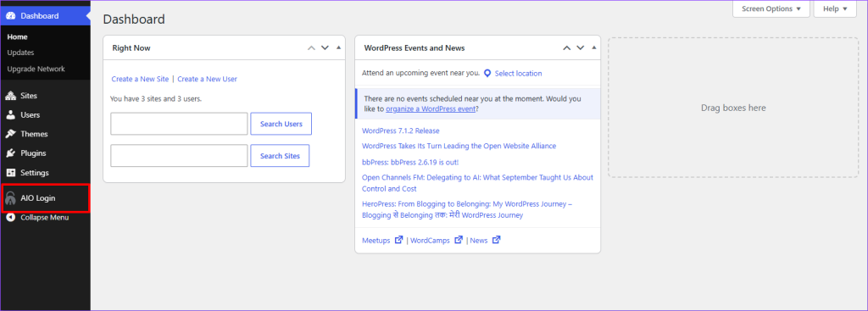
Task: Open Open Channels FM article link
Action: 477,183
